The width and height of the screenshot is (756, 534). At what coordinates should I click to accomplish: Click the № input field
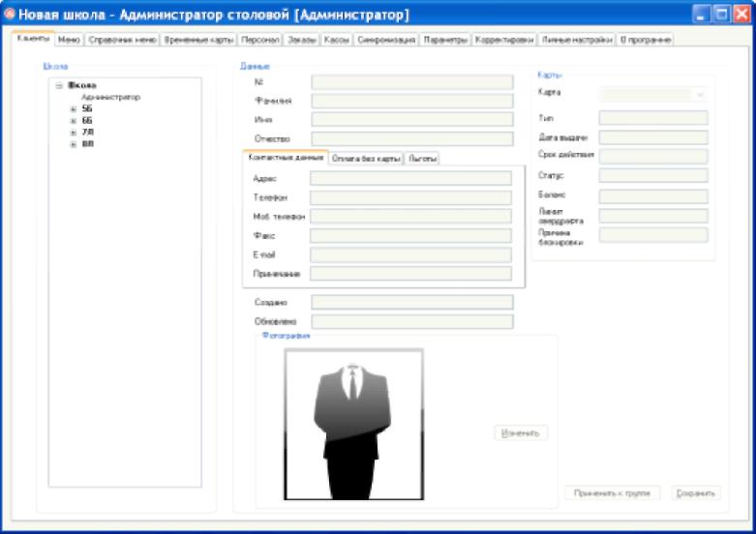[412, 82]
